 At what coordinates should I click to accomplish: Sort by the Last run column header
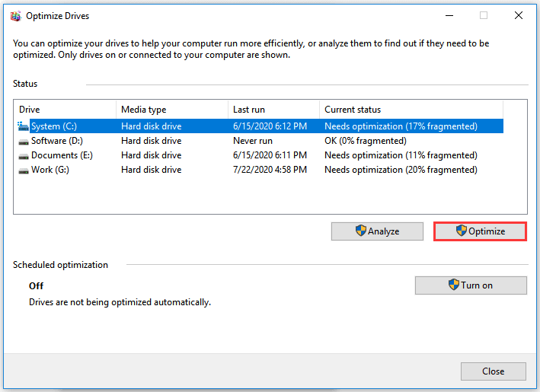tap(273, 110)
